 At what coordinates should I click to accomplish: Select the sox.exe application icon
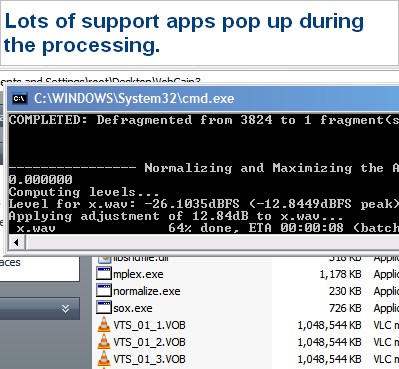click(104, 307)
